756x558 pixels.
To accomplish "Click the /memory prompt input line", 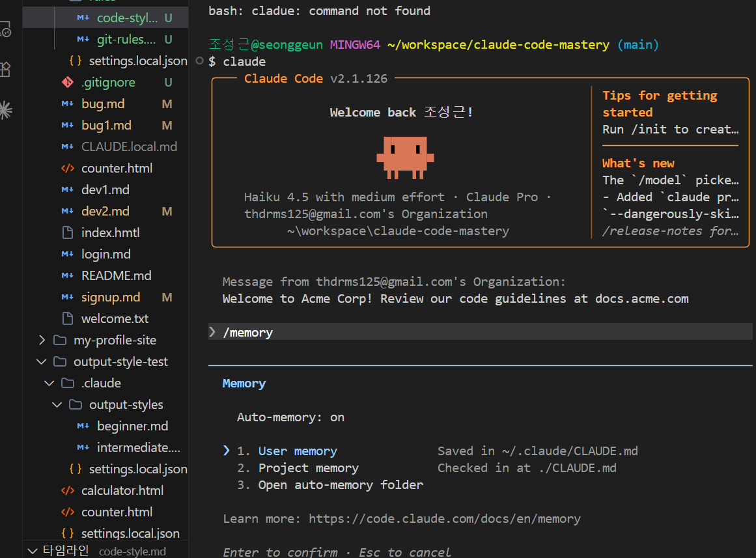I will (x=480, y=332).
